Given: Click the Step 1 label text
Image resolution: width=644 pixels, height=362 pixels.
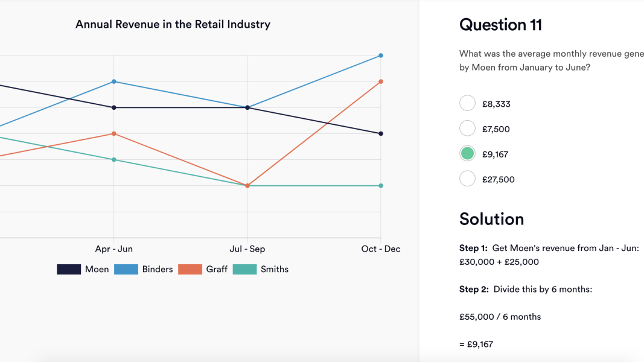Looking at the screenshot, I should pyautogui.click(x=473, y=249).
